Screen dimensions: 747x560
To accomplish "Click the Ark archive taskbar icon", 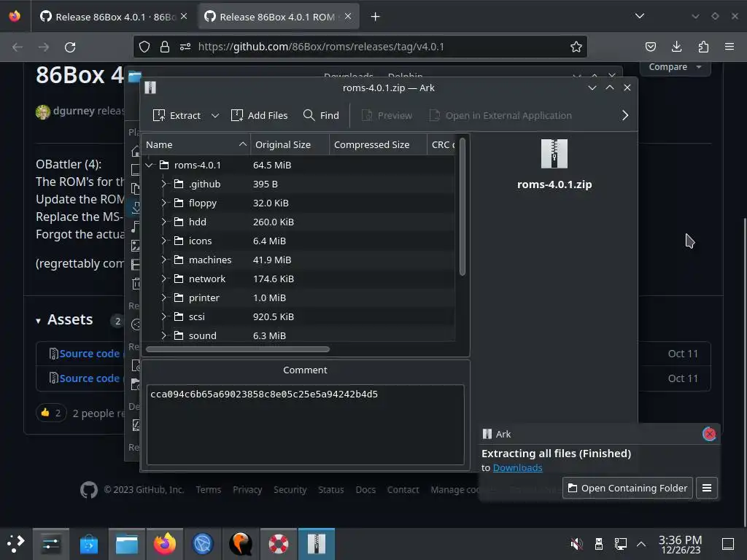I will click(x=317, y=543).
